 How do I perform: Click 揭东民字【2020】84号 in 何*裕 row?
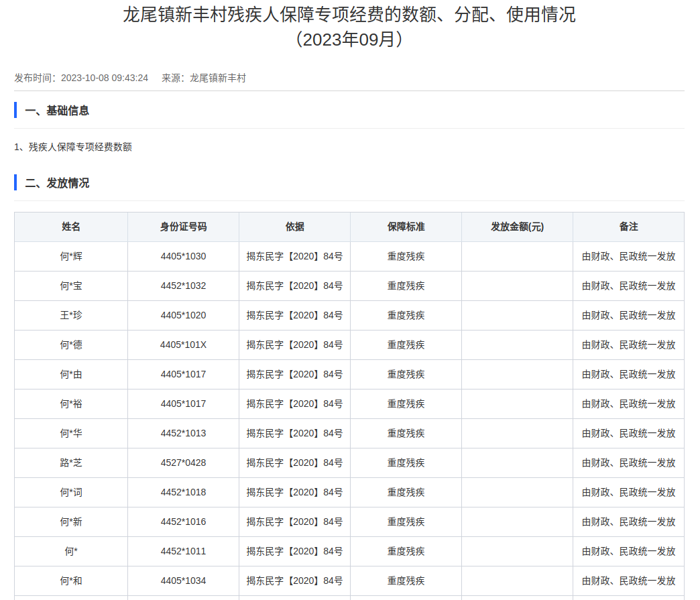pyautogui.click(x=294, y=404)
